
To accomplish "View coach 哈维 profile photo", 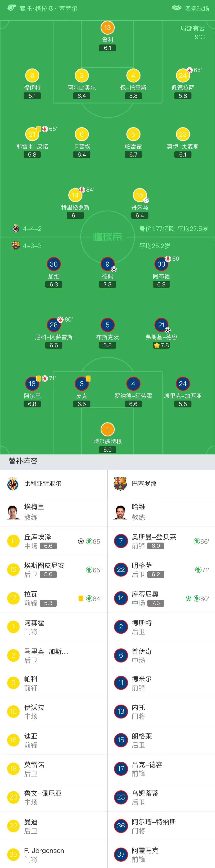I will tap(121, 512).
